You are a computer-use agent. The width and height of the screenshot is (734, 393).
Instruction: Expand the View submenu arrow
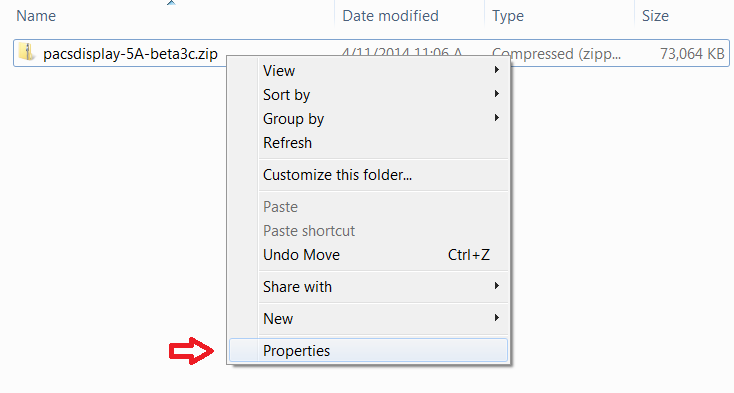coord(496,70)
